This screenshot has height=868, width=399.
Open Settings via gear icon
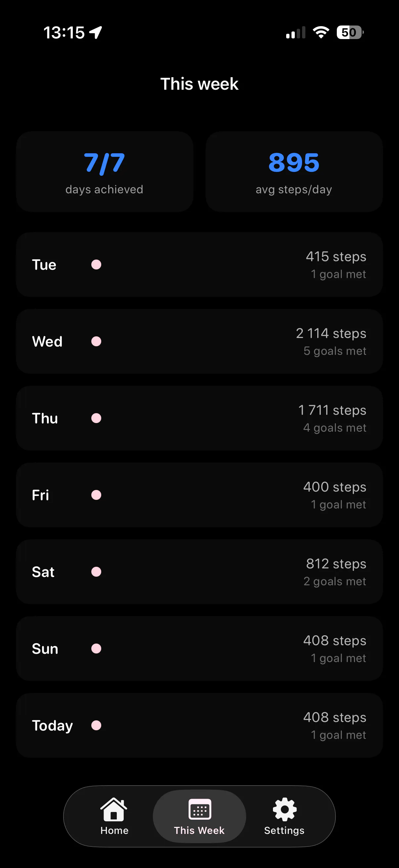click(x=285, y=809)
